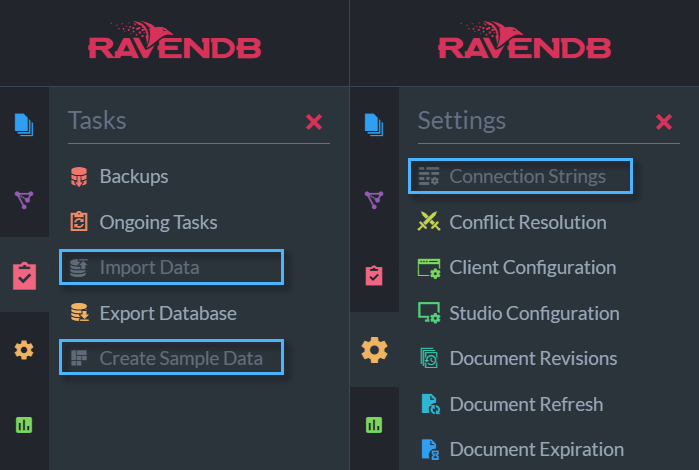Click the Tasks panel heading text
The image size is (699, 470).
pyautogui.click(x=97, y=120)
